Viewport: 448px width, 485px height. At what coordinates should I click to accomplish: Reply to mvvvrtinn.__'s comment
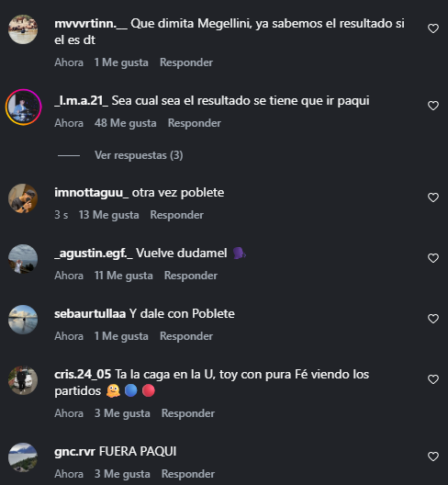click(186, 62)
